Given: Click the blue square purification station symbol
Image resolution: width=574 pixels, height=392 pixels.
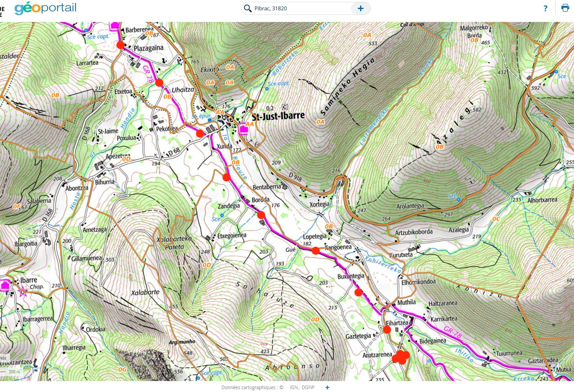Looking at the screenshot, I should pyautogui.click(x=210, y=120).
